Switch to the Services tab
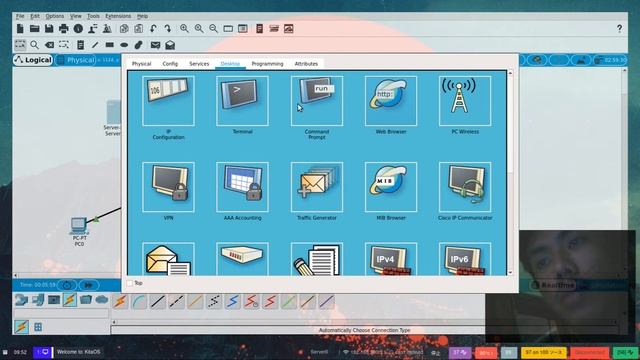The image size is (640, 360). tap(199, 64)
